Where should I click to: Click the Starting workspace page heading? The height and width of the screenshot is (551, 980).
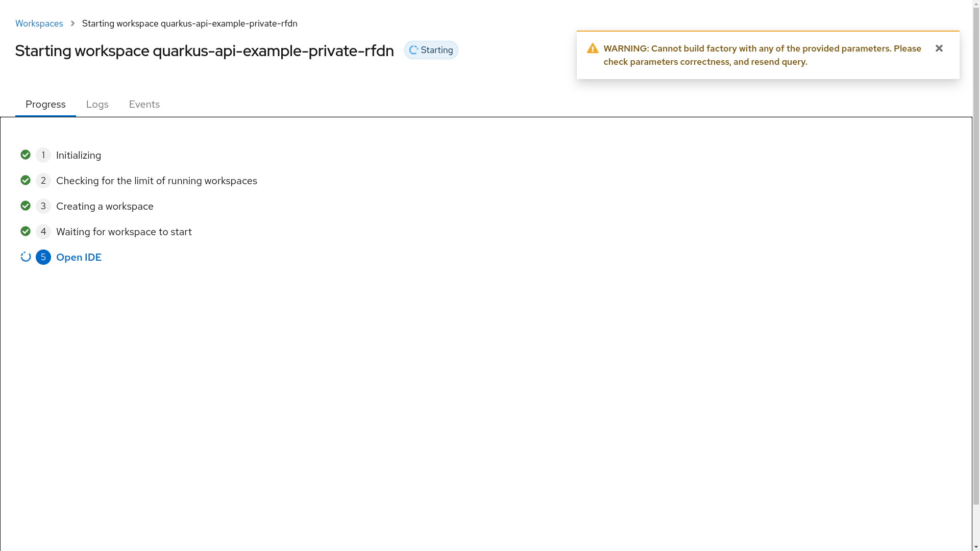pos(204,51)
